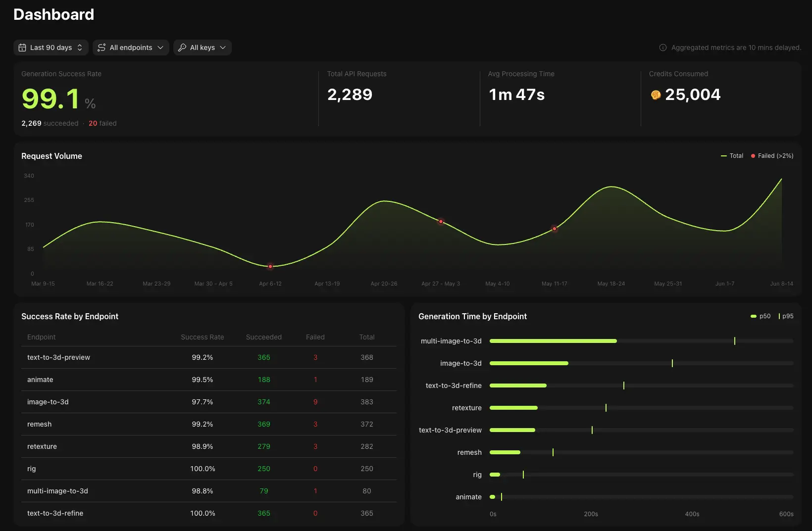Select the text-to-3d-refine table row
The image size is (812, 531).
(209, 513)
